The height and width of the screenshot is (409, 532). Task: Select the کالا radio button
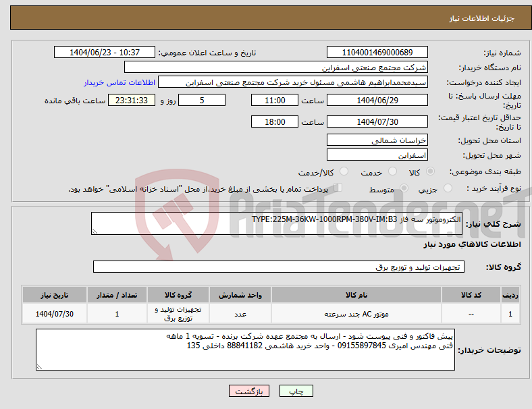pos(430,171)
